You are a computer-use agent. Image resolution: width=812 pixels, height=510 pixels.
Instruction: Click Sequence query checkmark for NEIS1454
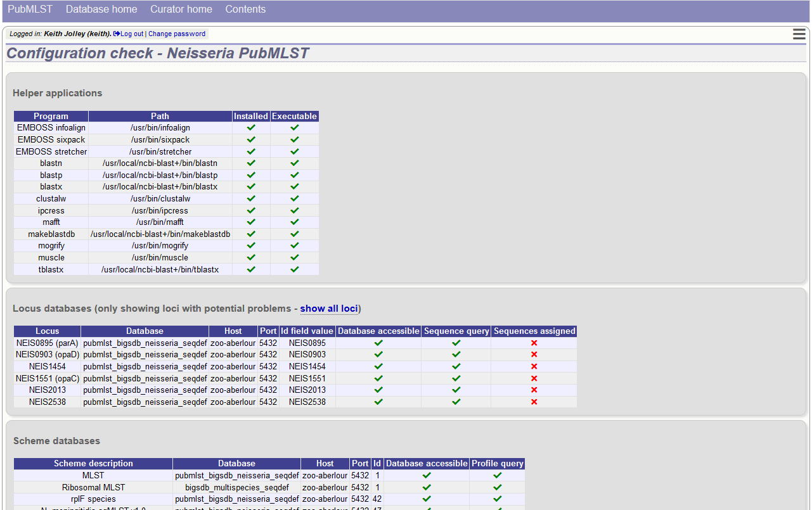point(456,366)
